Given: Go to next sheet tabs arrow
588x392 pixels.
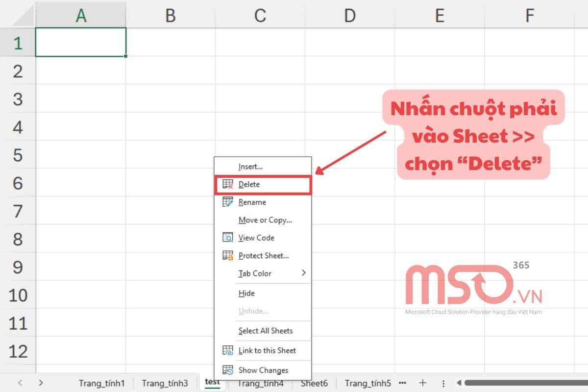Looking at the screenshot, I should coord(41,383).
